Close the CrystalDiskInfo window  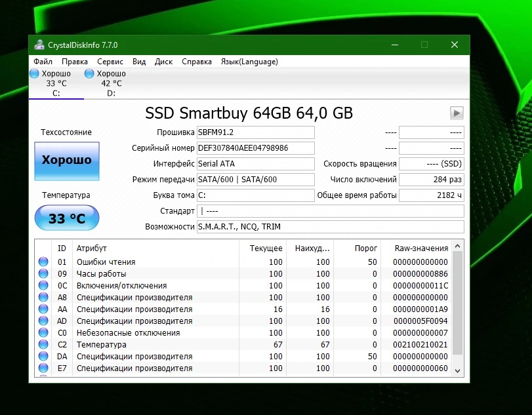455,45
